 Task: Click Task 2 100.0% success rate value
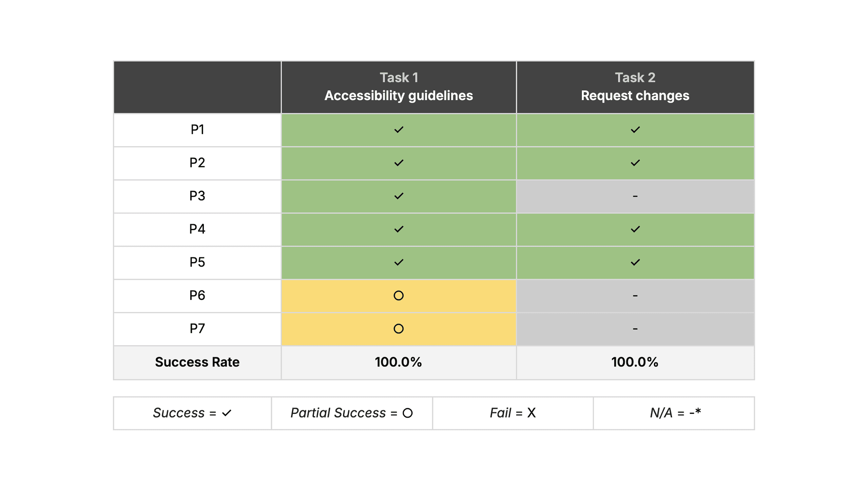tap(635, 362)
